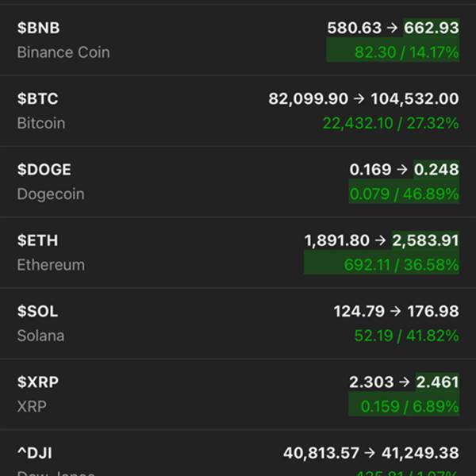This screenshot has height=476, width=476.
Task: Tap the highlighted 662.93 BNB price
Action: click(431, 28)
